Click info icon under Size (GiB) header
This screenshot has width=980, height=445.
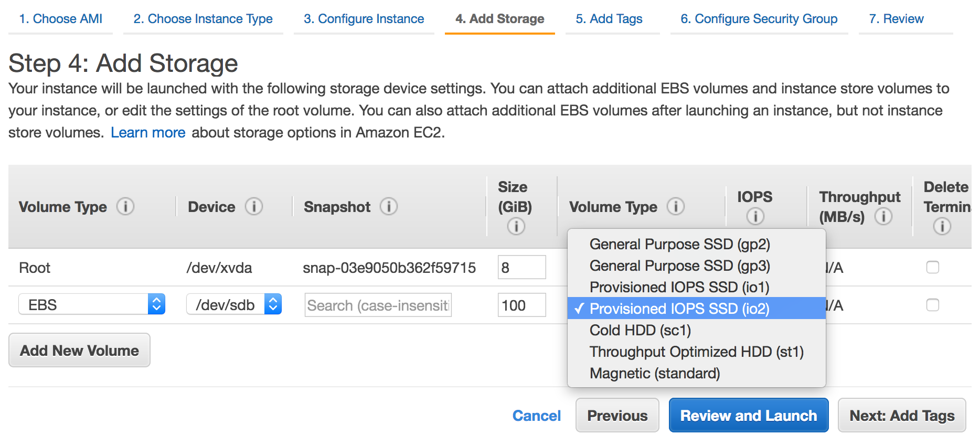click(x=516, y=226)
